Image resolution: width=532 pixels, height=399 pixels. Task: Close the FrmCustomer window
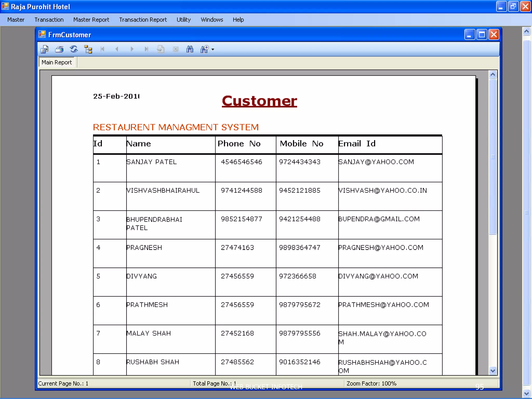point(494,35)
